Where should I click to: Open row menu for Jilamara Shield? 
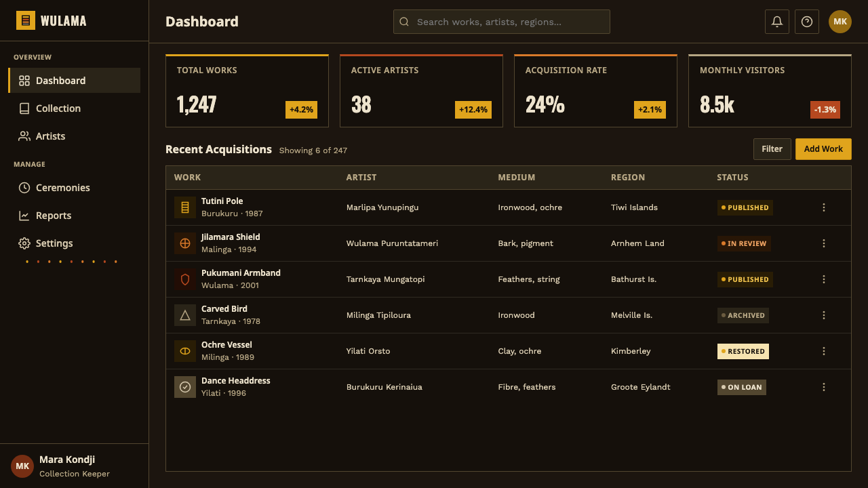[824, 243]
